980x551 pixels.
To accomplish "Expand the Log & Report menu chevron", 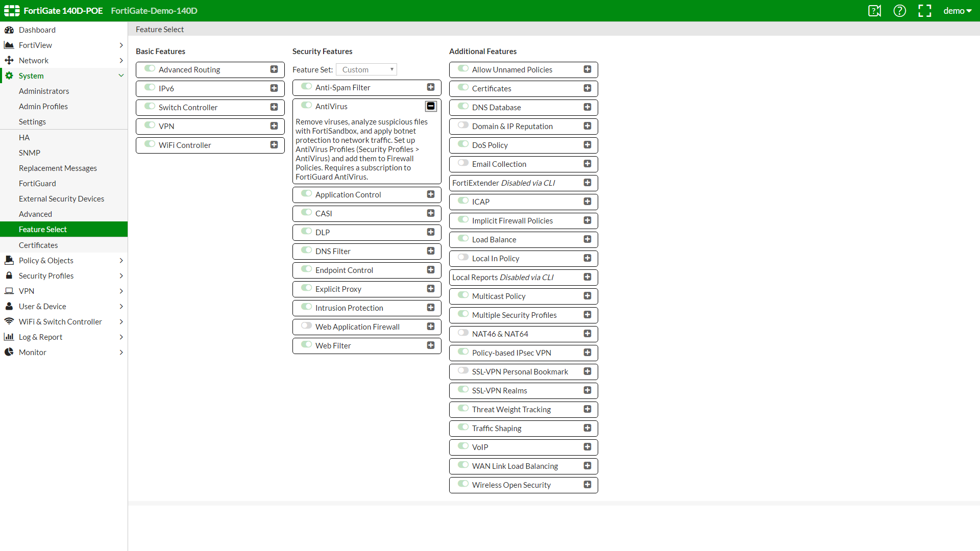I will (x=121, y=337).
